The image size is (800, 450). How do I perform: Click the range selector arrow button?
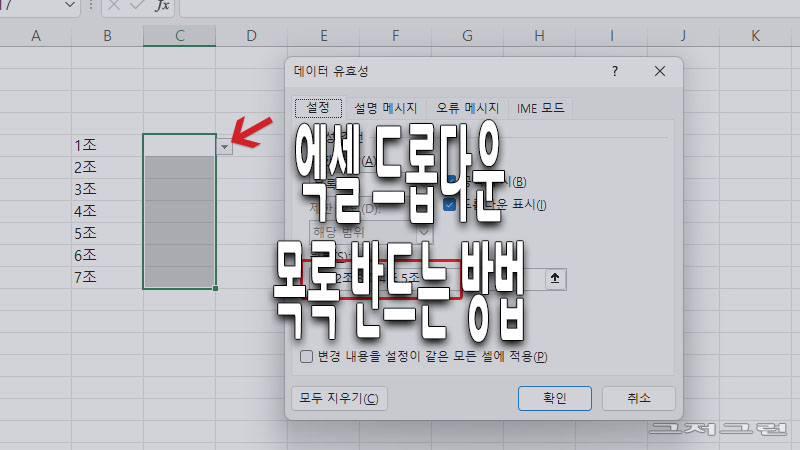point(555,279)
